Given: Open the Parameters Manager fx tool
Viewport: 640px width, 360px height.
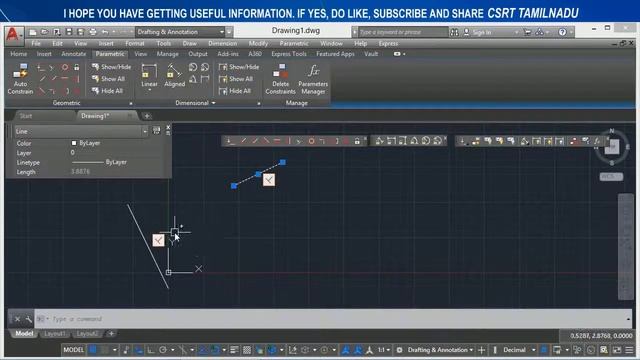Looking at the screenshot, I should point(313,80).
